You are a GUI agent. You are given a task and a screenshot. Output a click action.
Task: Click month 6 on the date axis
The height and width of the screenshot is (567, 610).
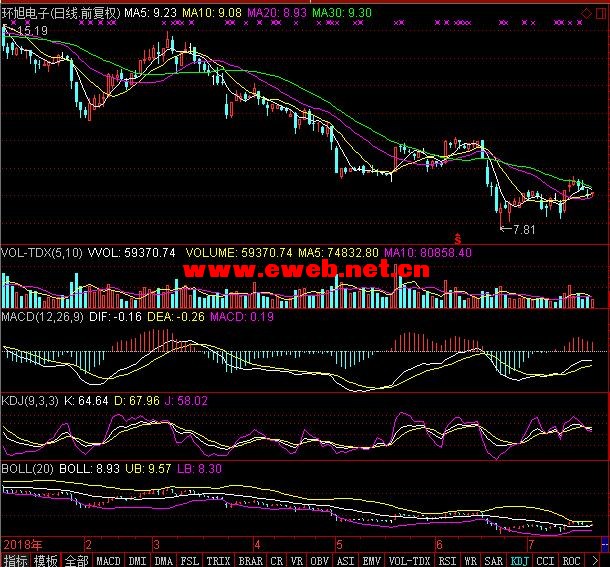point(439,544)
